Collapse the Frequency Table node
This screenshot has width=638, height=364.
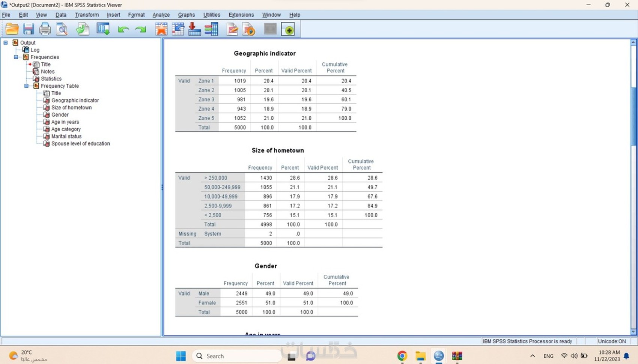pyautogui.click(x=26, y=86)
